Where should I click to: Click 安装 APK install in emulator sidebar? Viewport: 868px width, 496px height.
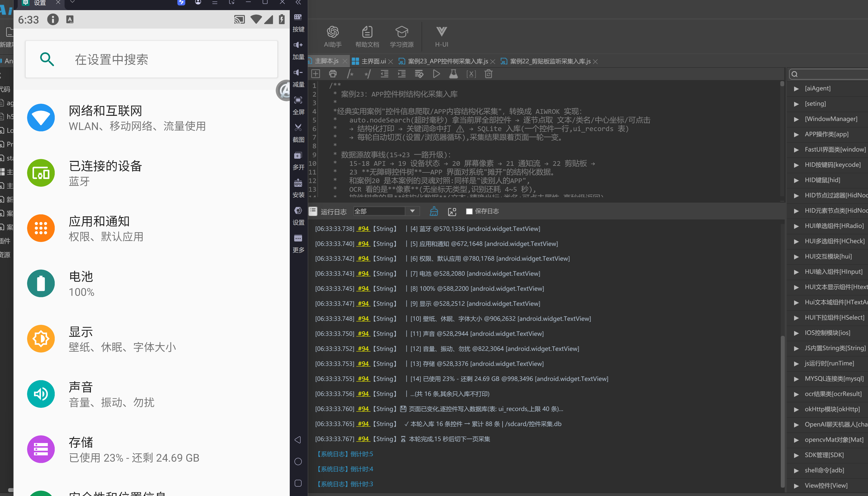point(298,188)
